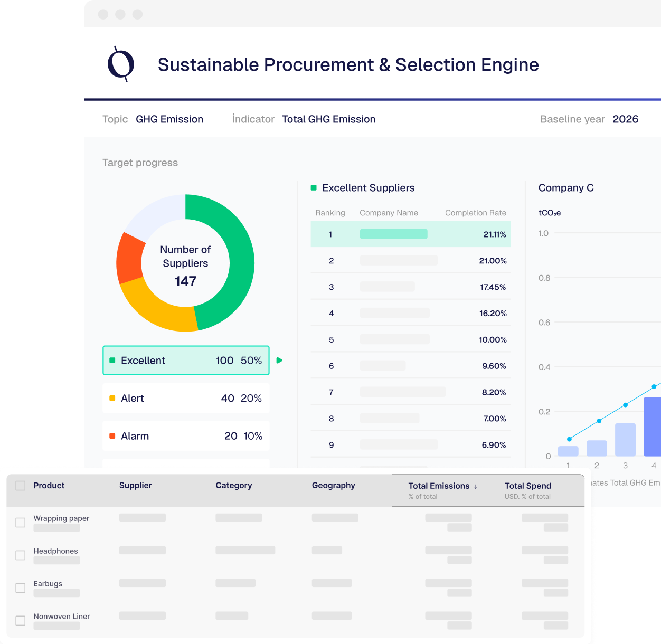Click the descending sort arrow on Total Emissions
The width and height of the screenshot is (661, 644).
pos(475,486)
